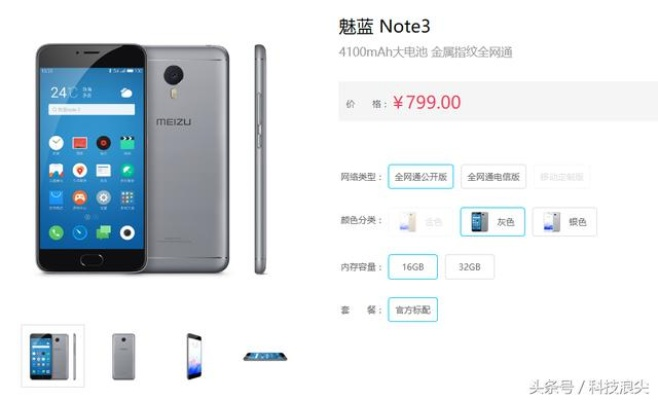Choose the silver (银色) color option
The width and height of the screenshot is (658, 400).
tap(564, 222)
